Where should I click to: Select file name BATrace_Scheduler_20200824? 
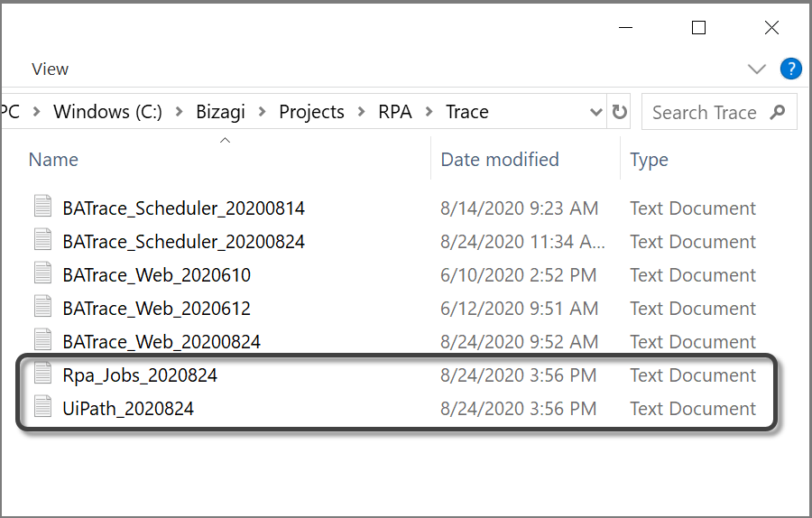[x=184, y=242]
